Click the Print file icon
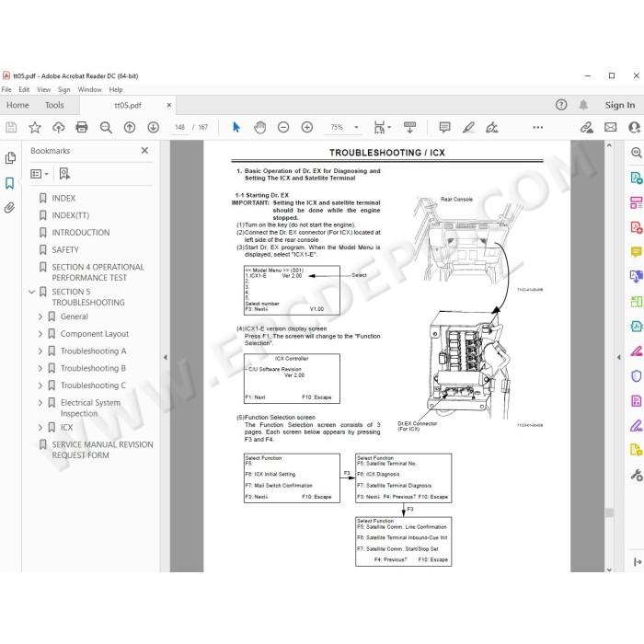Viewport: 644px width, 644px height. click(82, 127)
